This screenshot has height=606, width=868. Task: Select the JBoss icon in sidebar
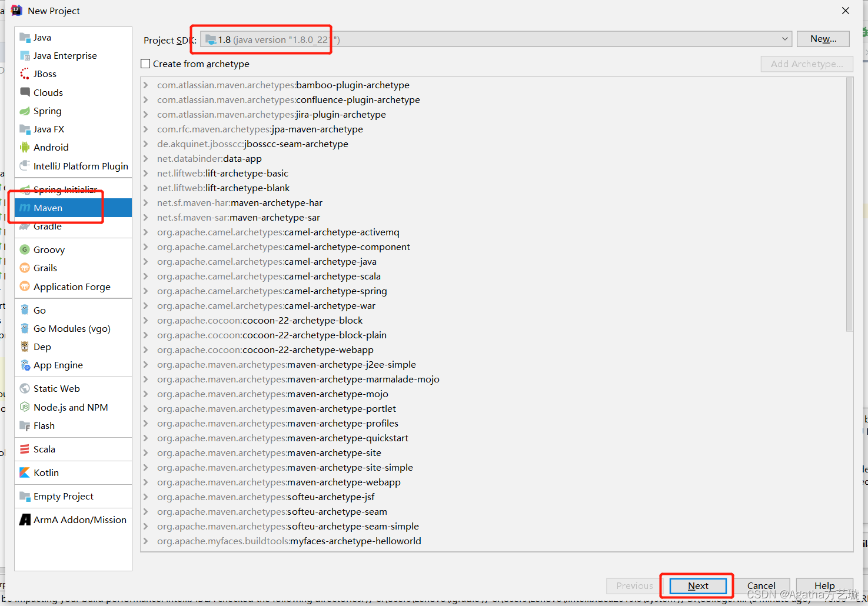(x=25, y=74)
